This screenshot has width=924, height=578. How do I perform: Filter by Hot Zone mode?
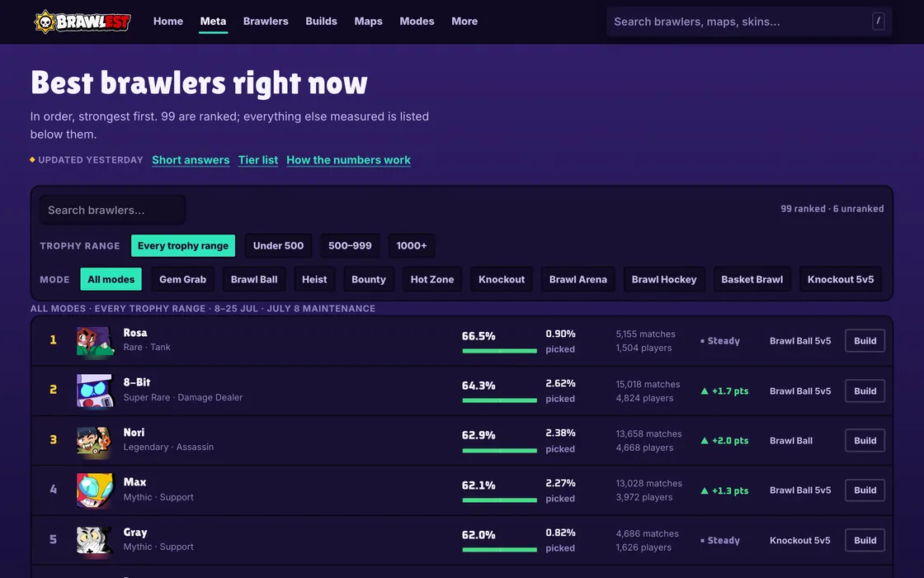point(432,279)
